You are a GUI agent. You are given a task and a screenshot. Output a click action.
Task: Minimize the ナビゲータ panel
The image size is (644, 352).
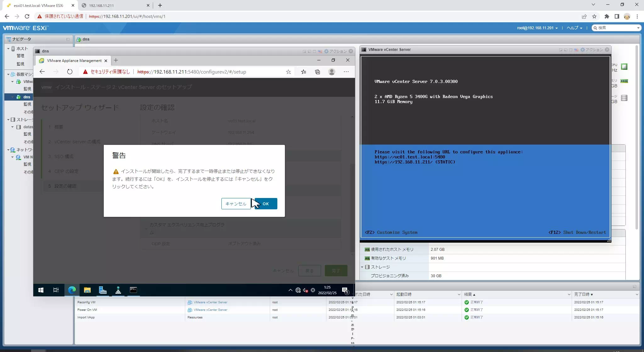coord(68,39)
